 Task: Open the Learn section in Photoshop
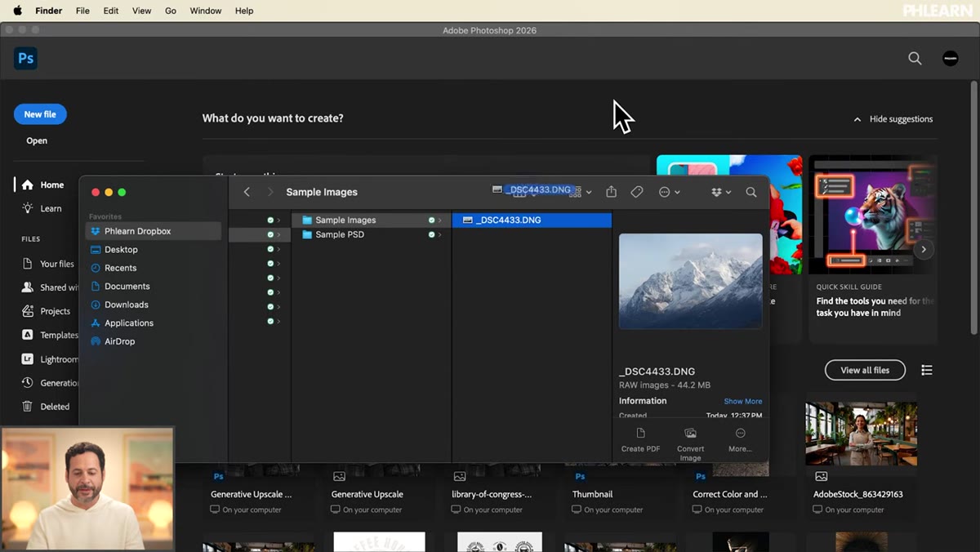42,208
